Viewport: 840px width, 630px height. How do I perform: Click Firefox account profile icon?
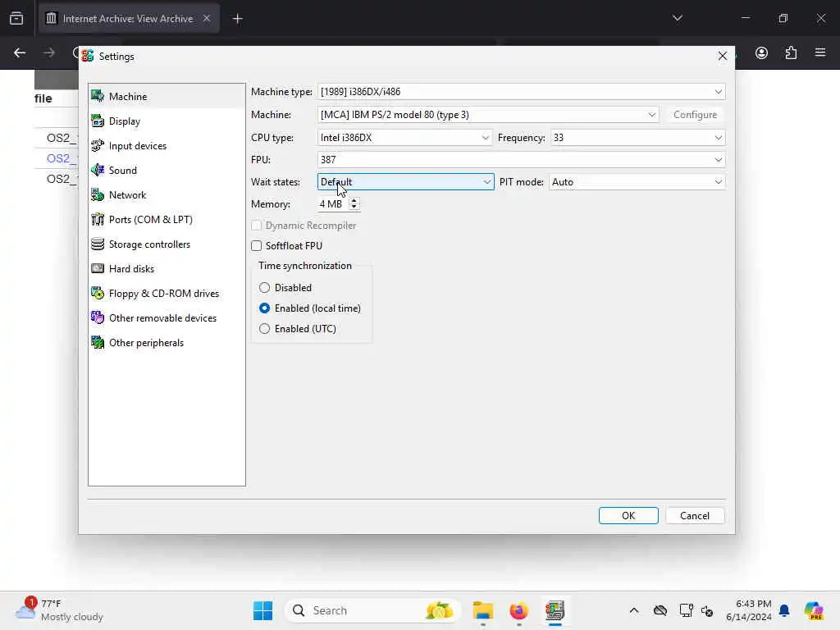pos(761,52)
